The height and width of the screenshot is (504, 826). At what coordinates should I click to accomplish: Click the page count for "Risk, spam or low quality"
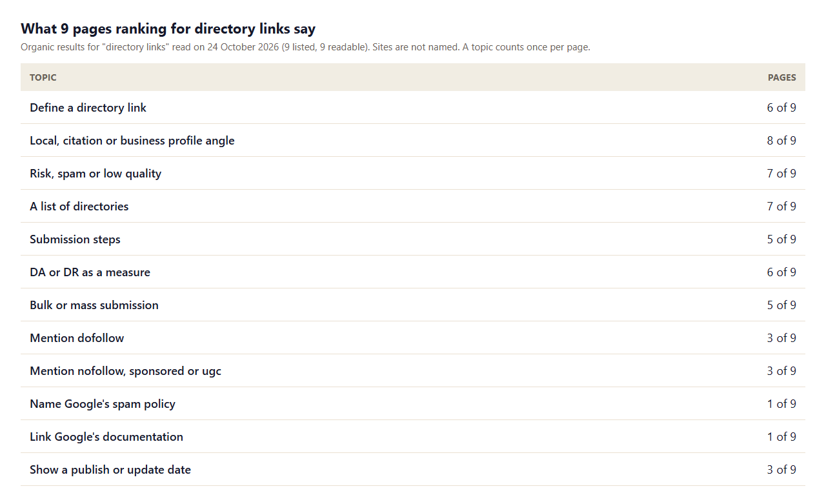(x=781, y=174)
